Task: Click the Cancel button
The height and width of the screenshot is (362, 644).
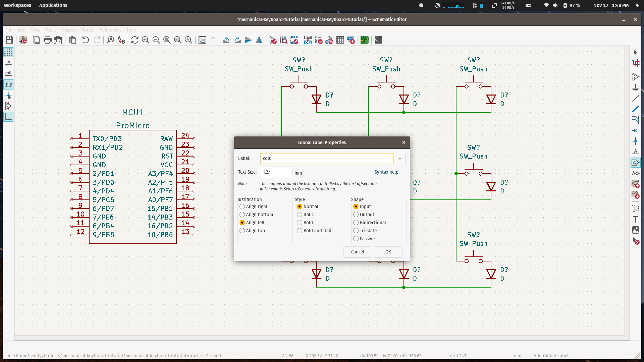Action: [x=357, y=251]
